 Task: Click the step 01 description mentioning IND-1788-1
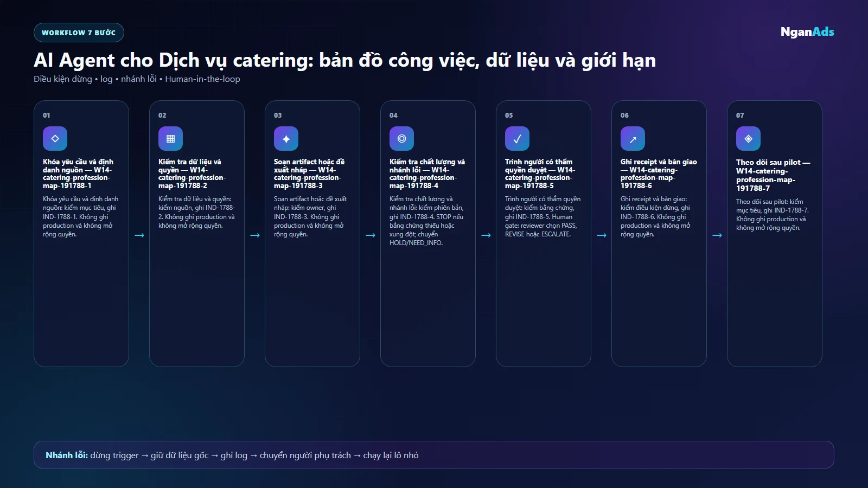[x=80, y=217]
